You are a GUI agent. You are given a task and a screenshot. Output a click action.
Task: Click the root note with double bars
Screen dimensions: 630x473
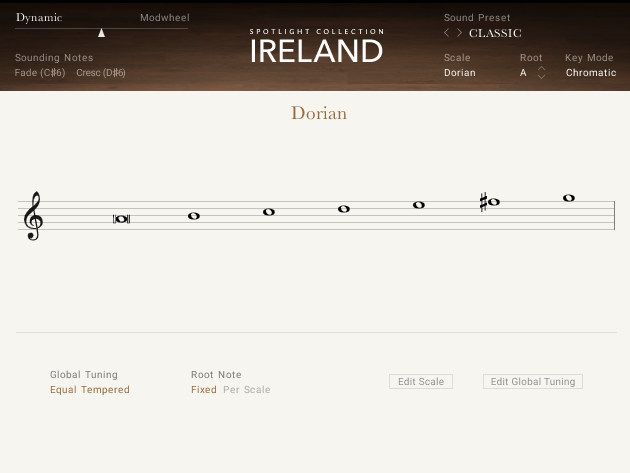(x=121, y=219)
